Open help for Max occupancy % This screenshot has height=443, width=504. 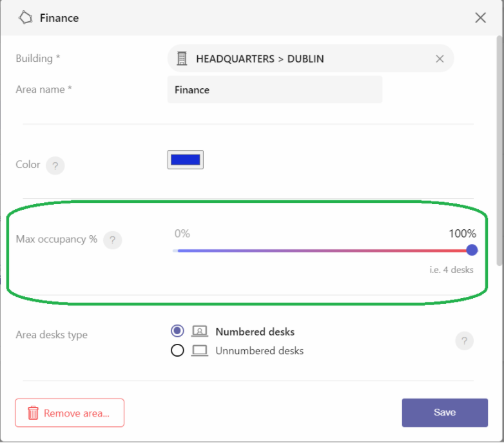tap(113, 240)
